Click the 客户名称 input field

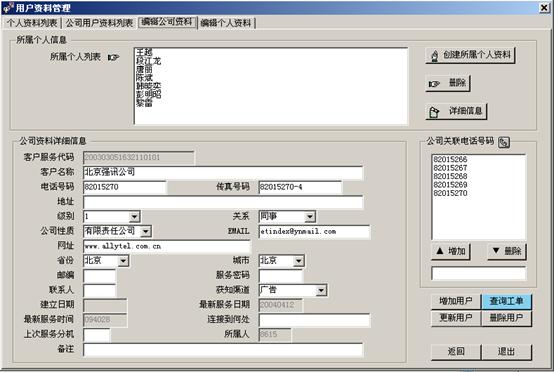(223, 173)
